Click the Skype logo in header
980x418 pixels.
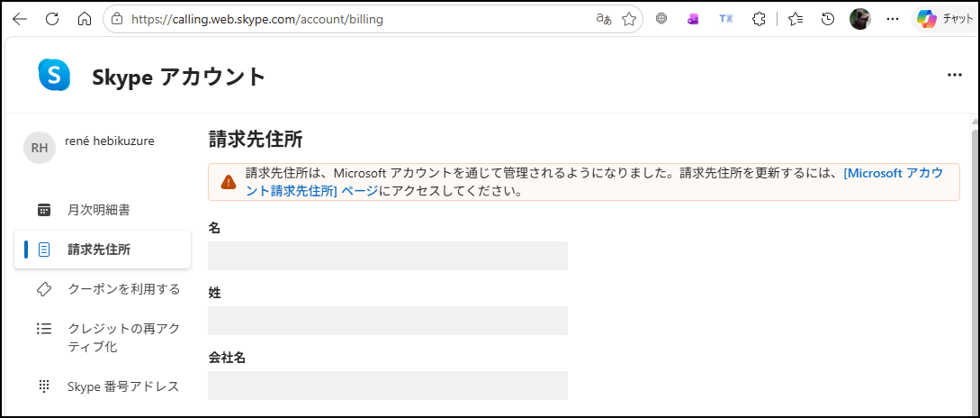click(x=54, y=75)
